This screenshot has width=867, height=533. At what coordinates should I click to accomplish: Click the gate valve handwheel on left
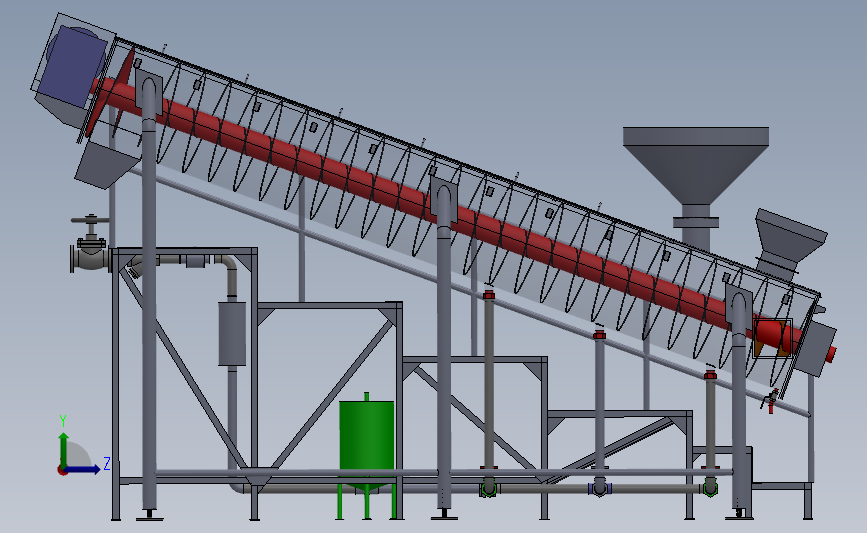[x=90, y=220]
